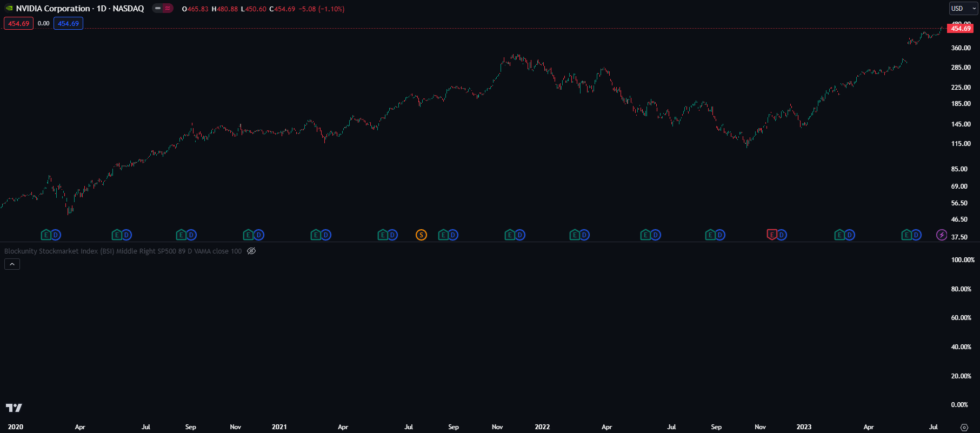The width and height of the screenshot is (980, 433).
Task: Open the February 2022 earnings E marker
Action: [575, 235]
